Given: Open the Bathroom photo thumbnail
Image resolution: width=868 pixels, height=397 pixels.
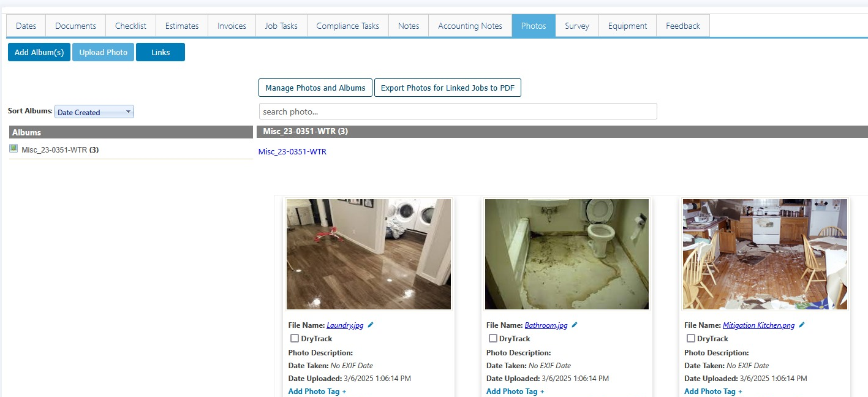Looking at the screenshot, I should [567, 254].
